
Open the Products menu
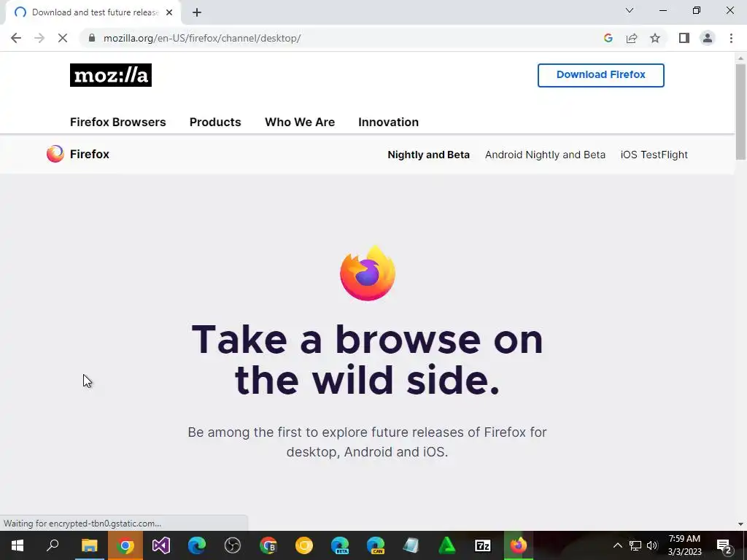click(215, 122)
